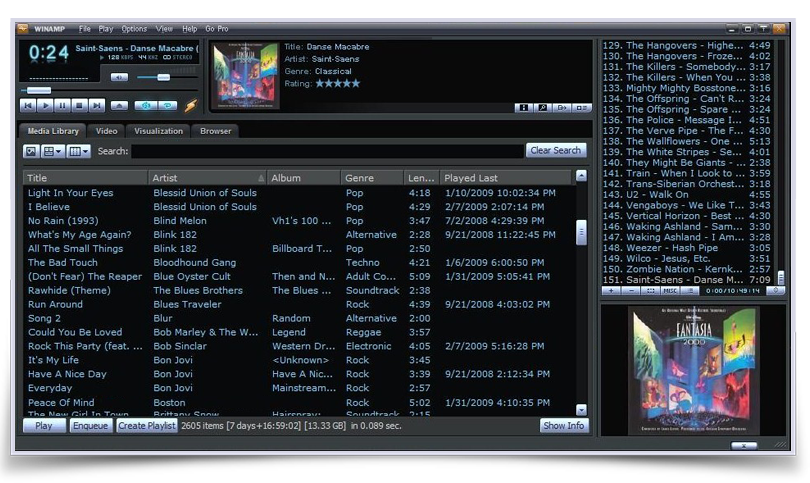Viewport: 810px width, 483px height.
Task: Open the list view mode dropdown
Action: click(x=52, y=151)
